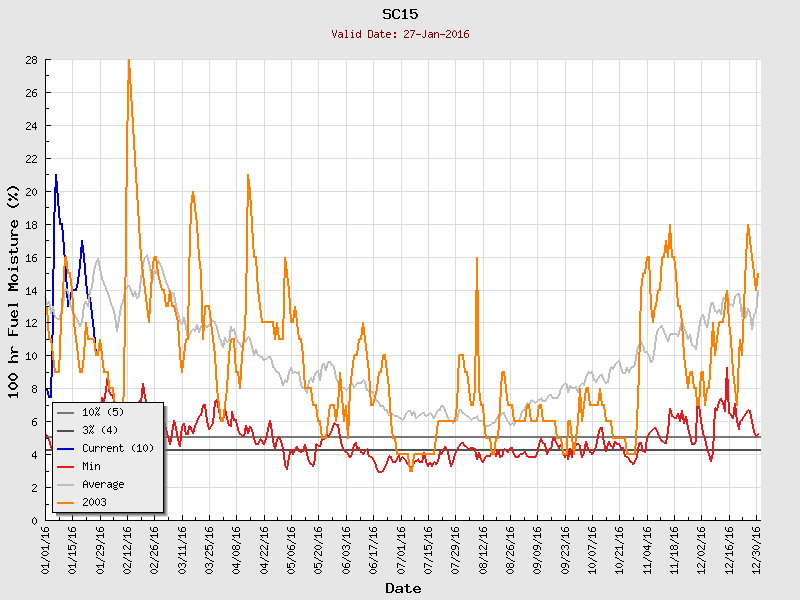Click the Date x-axis title
Viewport: 800px width, 600px height.
(x=403, y=588)
